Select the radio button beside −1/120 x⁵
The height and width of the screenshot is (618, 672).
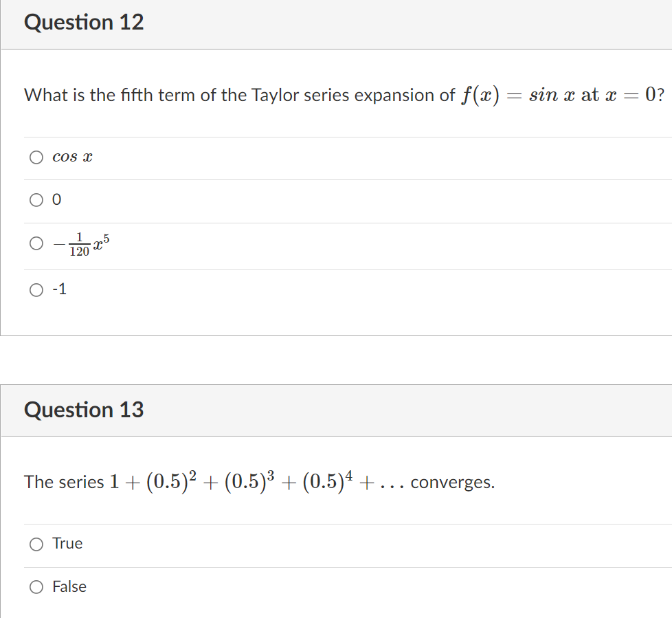coord(36,243)
